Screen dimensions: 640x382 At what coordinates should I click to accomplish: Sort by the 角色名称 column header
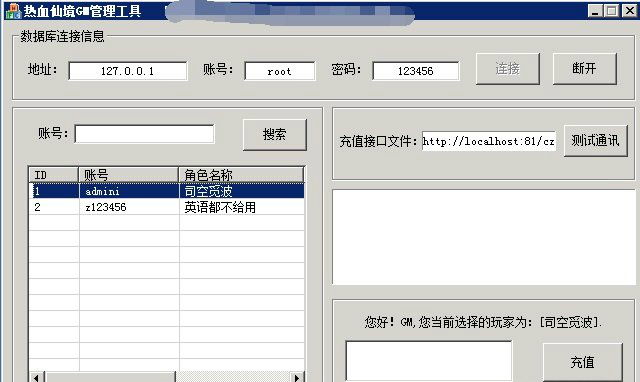[241, 175]
